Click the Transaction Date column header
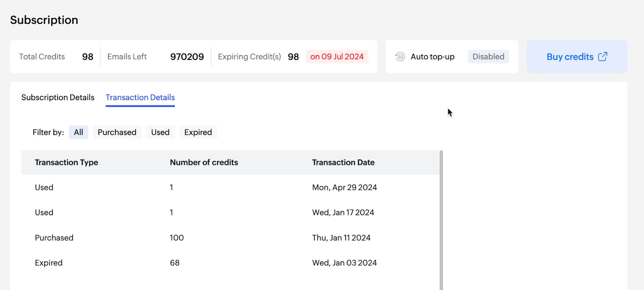 [343, 162]
